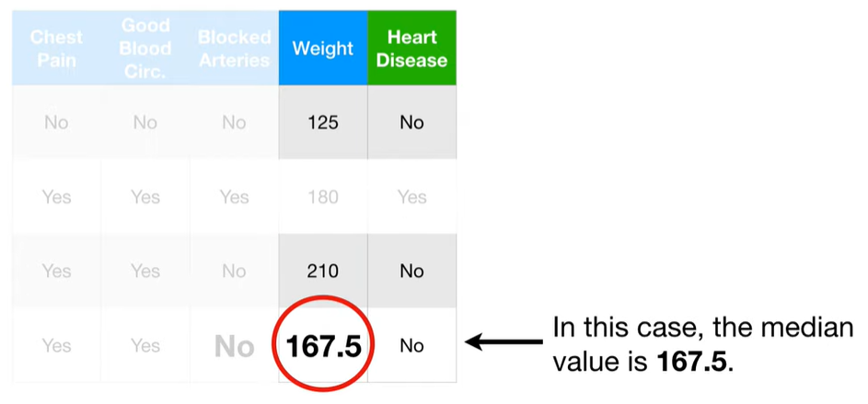Click Heart Disease No in last row
Screen dimensions: 868x404
[x=411, y=346]
